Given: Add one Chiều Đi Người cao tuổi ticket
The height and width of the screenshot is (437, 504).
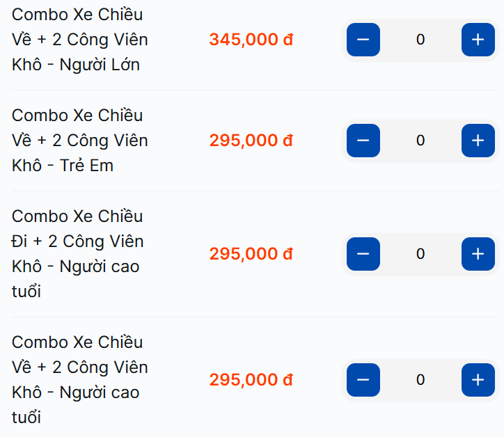Looking at the screenshot, I should click(x=478, y=254).
